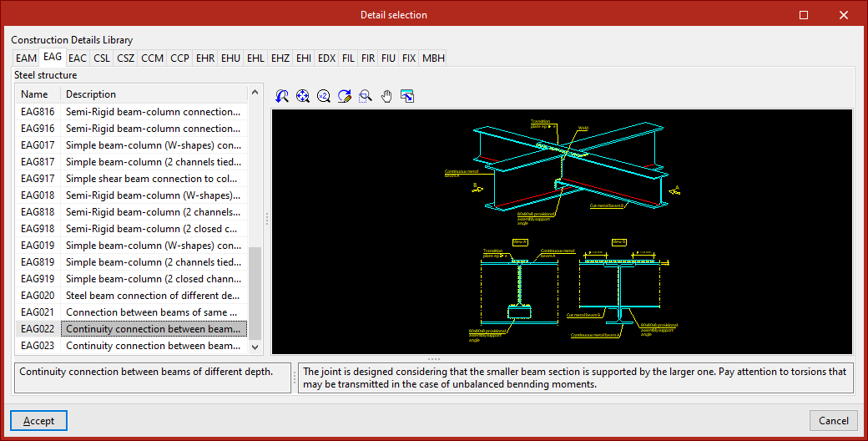868x441 pixels.
Task: Activate the pan hand tool
Action: click(386, 97)
